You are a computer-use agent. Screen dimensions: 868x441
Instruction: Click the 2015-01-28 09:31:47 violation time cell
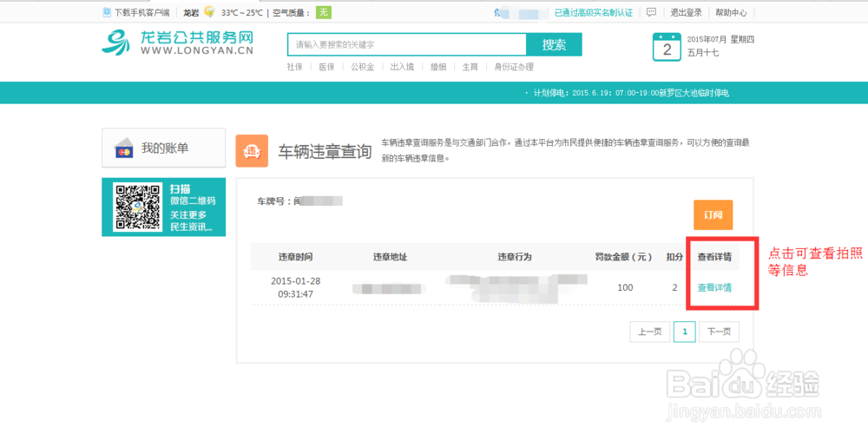[x=296, y=287]
